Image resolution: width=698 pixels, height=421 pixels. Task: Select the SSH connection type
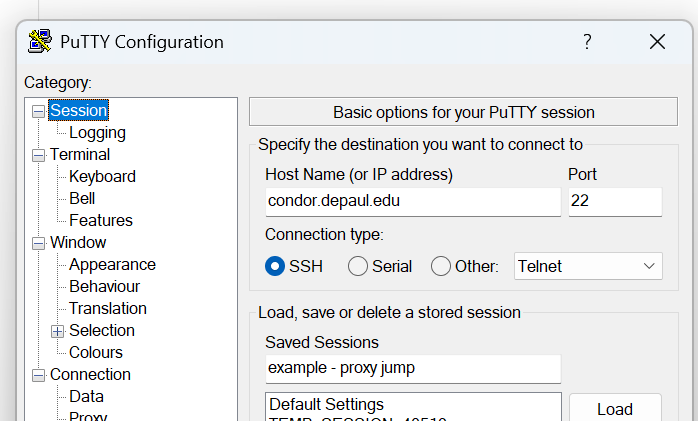coord(275,266)
